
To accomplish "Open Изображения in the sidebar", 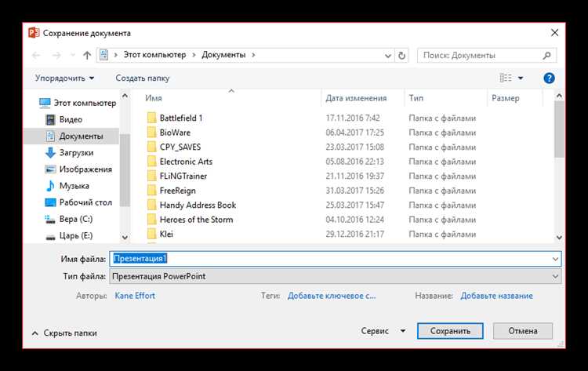I will [78, 169].
